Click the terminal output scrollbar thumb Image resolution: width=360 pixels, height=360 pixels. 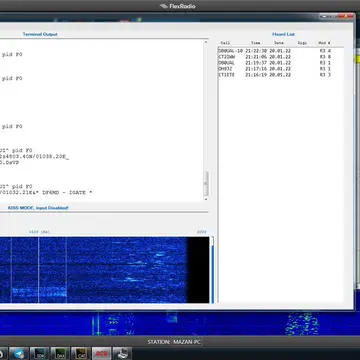206,183
